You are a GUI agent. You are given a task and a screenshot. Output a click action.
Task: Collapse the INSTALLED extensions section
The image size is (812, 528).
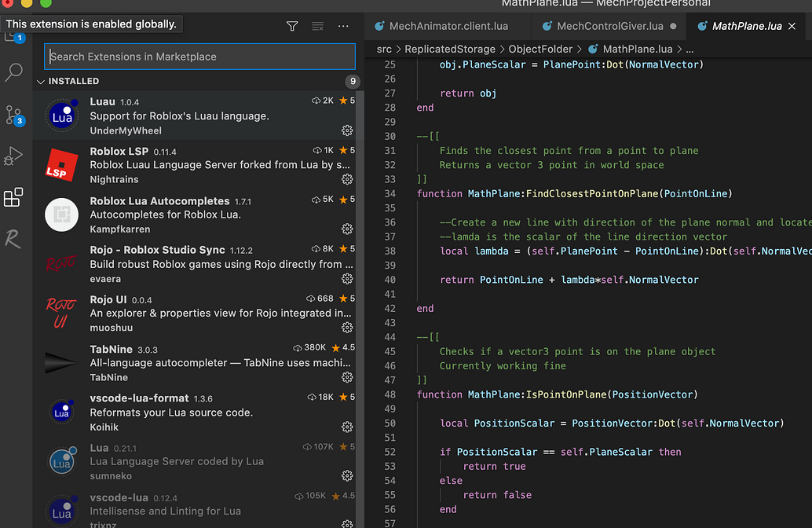[x=41, y=81]
